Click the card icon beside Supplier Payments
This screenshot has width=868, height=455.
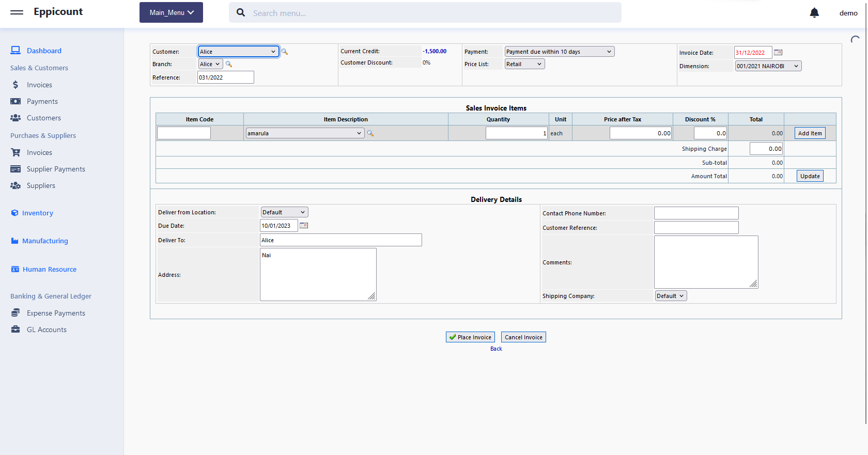point(16,169)
